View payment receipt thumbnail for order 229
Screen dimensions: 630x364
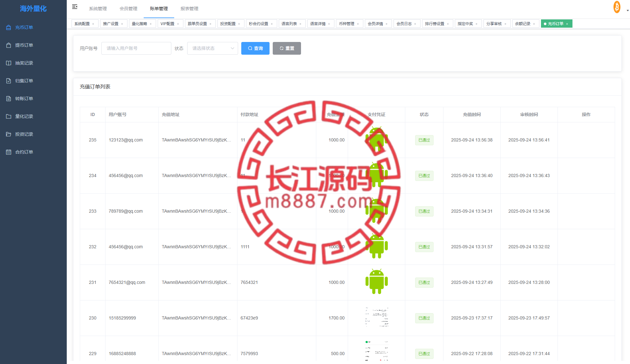377,351
